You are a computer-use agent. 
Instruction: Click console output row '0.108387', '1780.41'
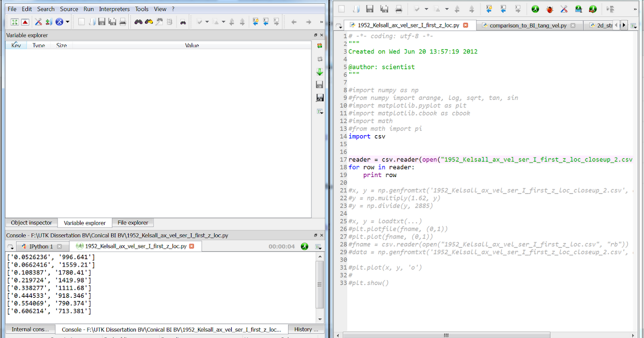tap(49, 273)
